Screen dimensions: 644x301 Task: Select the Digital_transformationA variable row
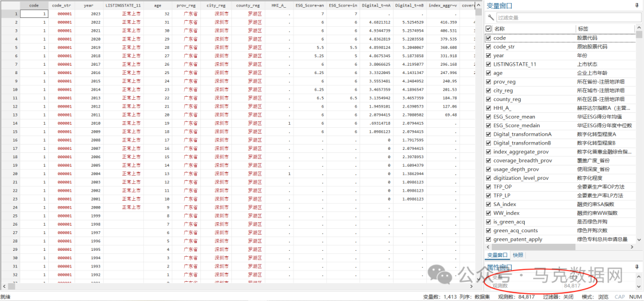(x=560, y=134)
